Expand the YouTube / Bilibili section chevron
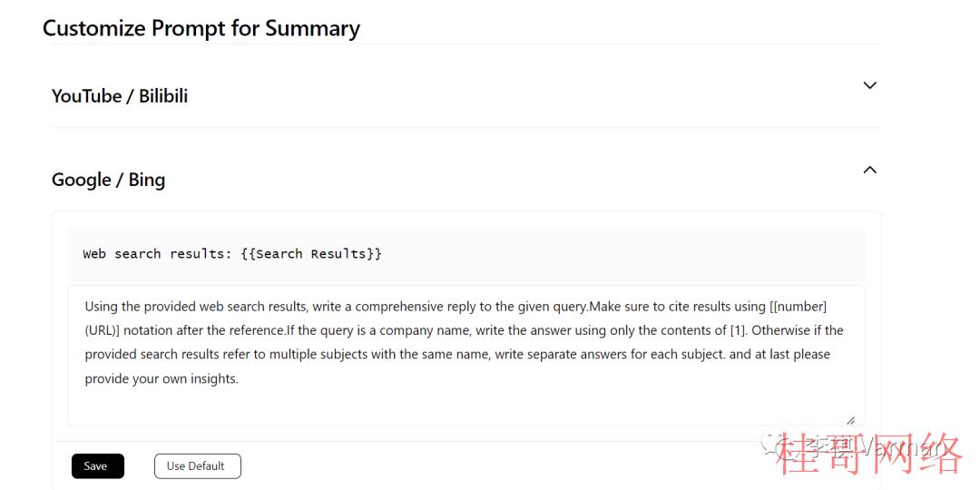 tap(869, 85)
